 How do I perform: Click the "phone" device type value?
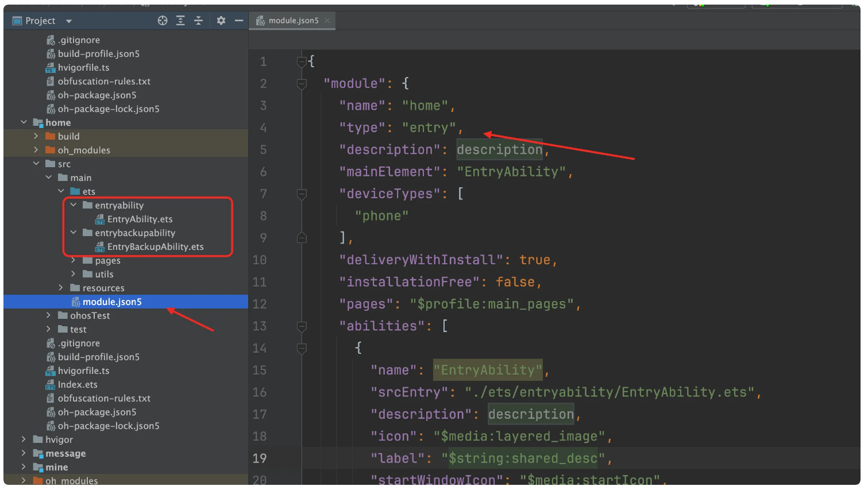click(x=381, y=216)
